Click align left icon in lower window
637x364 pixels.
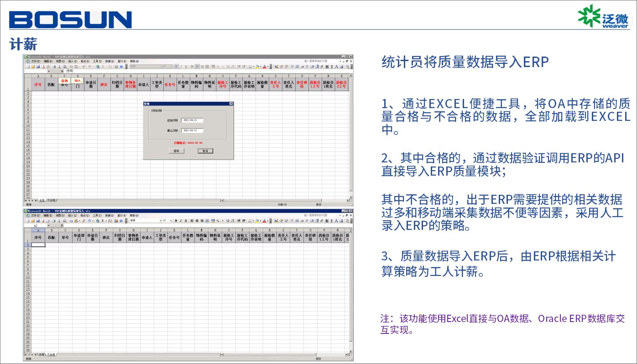(x=192, y=221)
